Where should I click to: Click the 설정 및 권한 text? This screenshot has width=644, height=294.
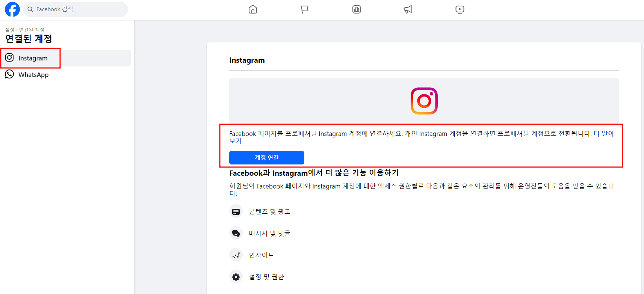coord(266,277)
